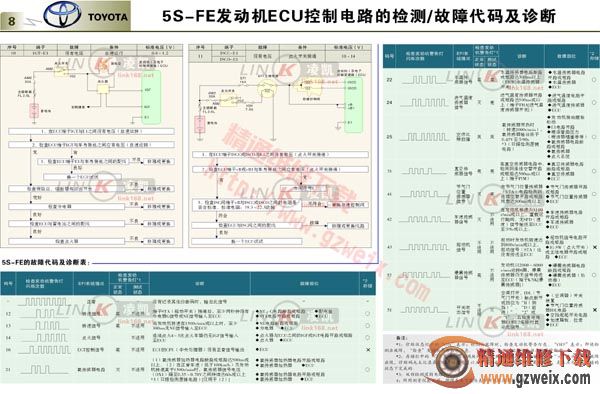Click the red 精通维修下载 banner text
This screenshot has height=394, width=600.
click(x=534, y=358)
